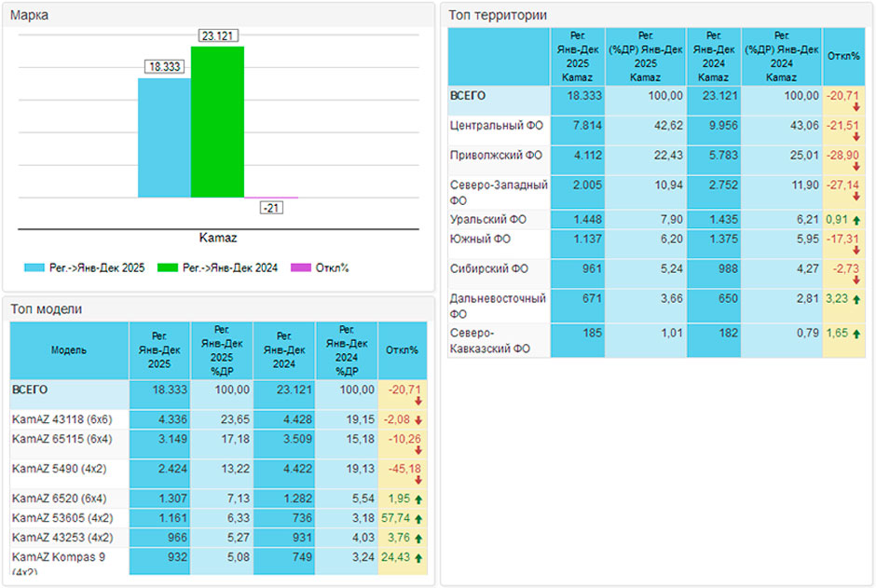The image size is (876, 588).
Task: Toggle the blue Рег. Янв-Дек 2025 legend swatch
Action: tap(34, 268)
